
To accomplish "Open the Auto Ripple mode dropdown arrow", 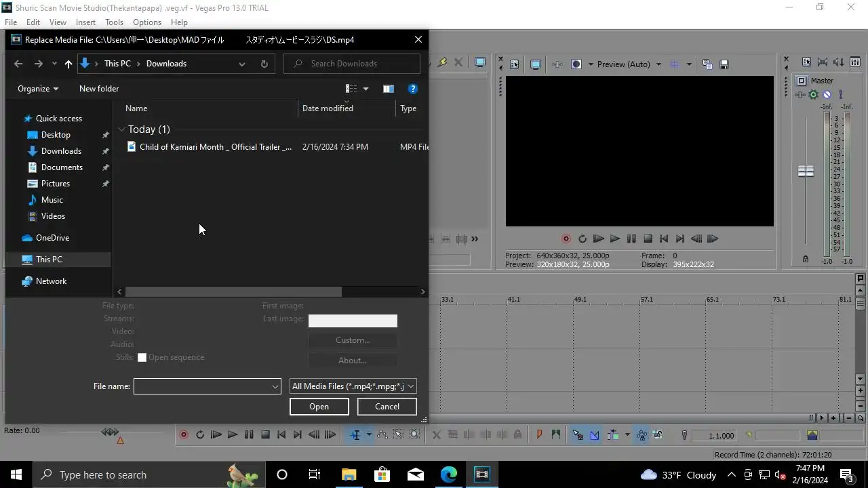I will click(627, 435).
